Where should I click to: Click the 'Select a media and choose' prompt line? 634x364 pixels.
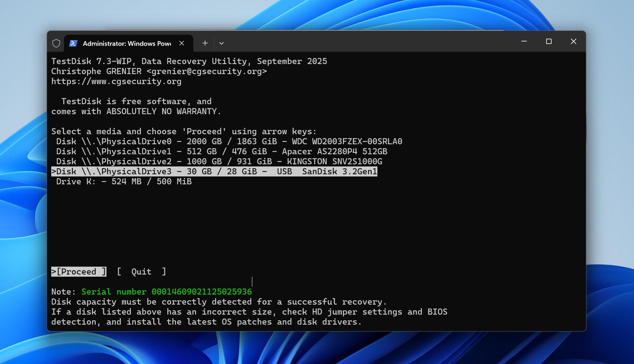(x=184, y=131)
